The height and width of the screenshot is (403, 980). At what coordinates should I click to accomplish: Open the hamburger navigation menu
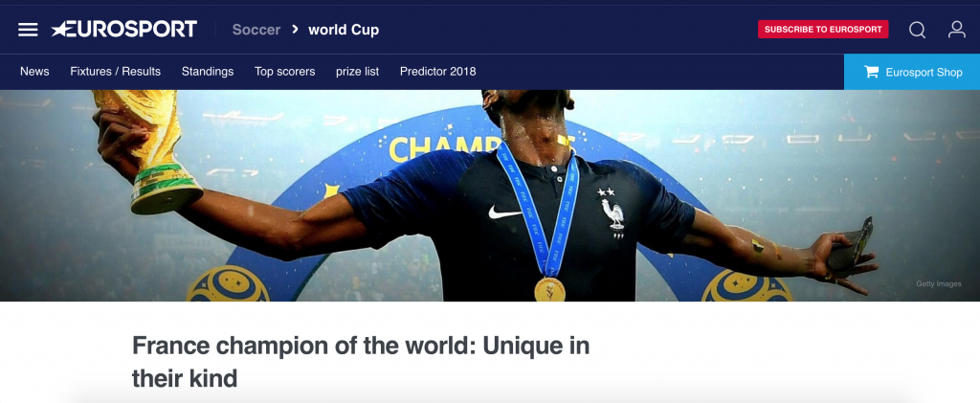(28, 30)
